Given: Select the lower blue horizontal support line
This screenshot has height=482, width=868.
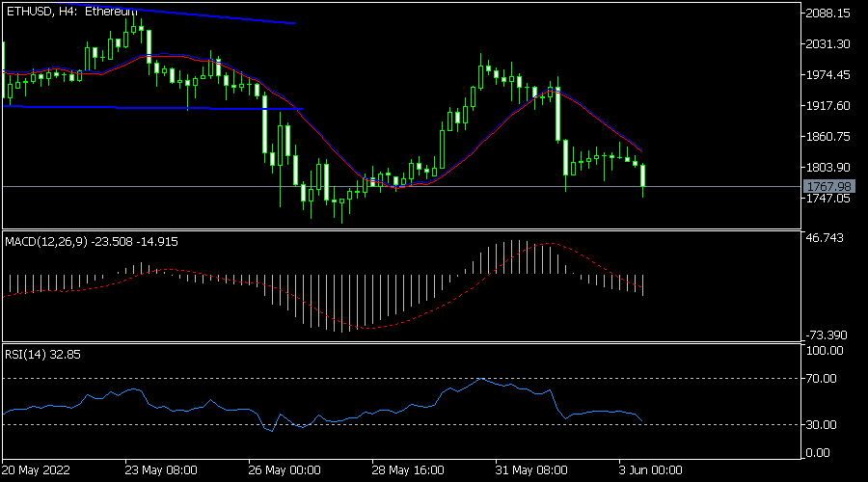Looking at the screenshot, I should (x=153, y=107).
